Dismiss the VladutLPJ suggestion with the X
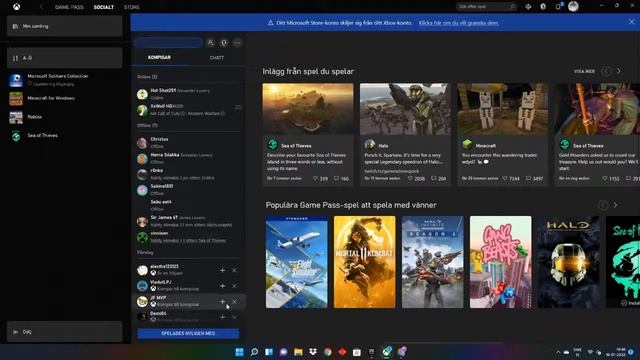Viewport: 640px width, 360px height. click(234, 286)
